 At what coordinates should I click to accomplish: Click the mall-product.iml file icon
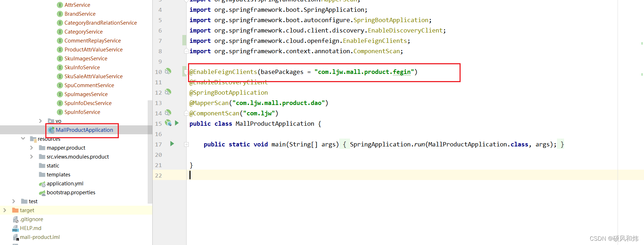15,237
